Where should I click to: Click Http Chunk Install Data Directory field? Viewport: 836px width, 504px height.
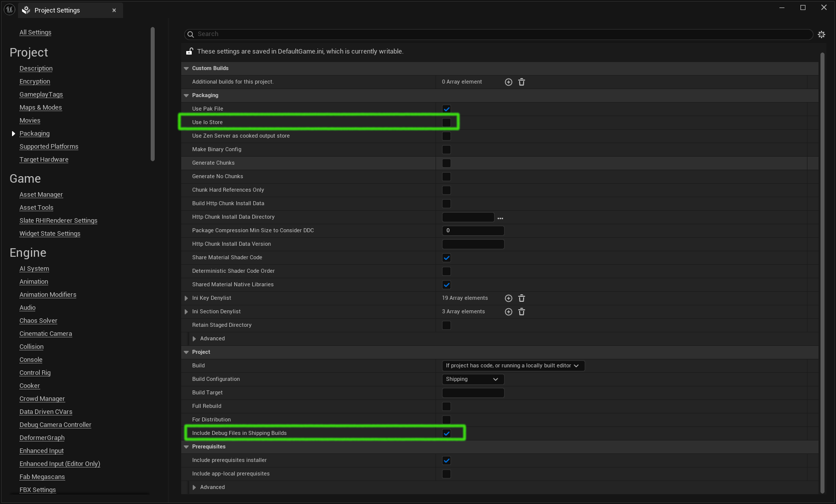[468, 217]
